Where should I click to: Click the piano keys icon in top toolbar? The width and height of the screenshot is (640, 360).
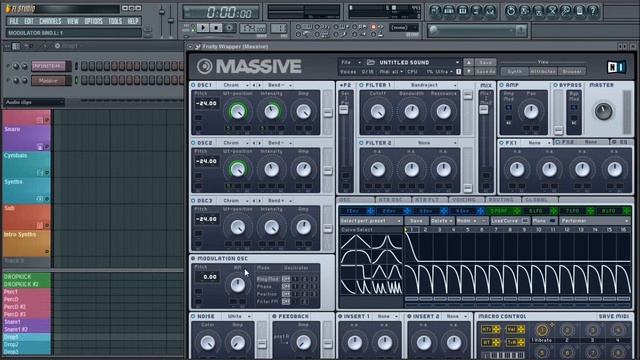[449, 11]
